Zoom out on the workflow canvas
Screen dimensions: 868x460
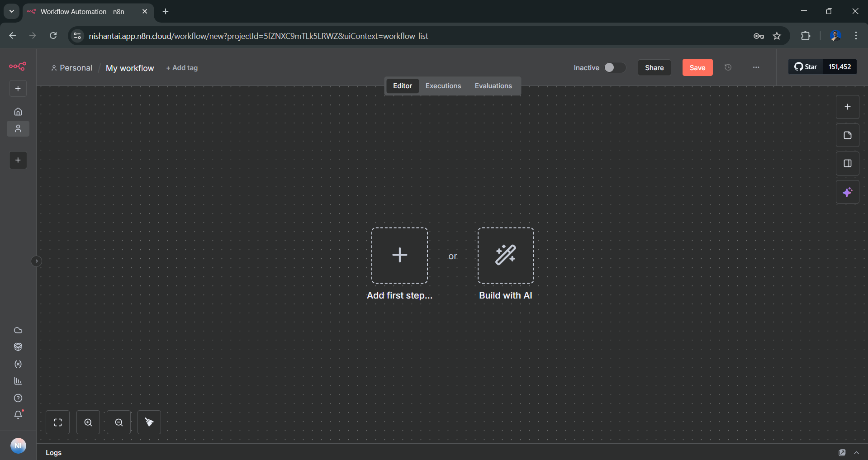[118, 422]
